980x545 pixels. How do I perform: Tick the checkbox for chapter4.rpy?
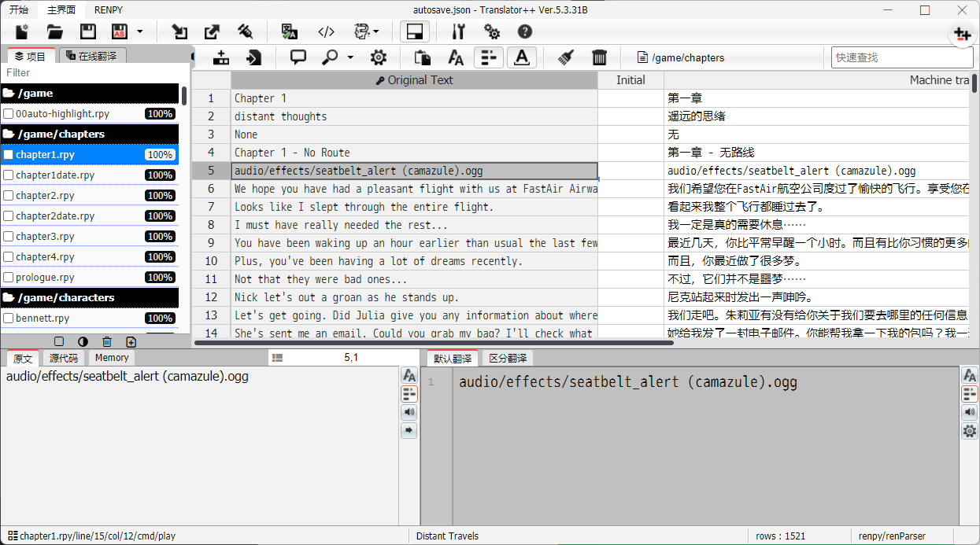[9, 257]
